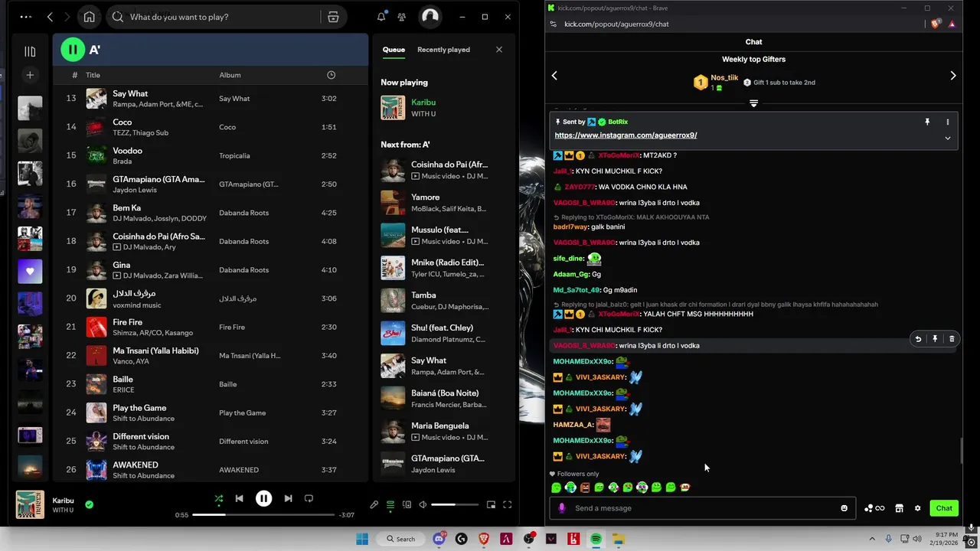Expand Your Library sidebar icon
980x551 pixels.
(x=30, y=51)
